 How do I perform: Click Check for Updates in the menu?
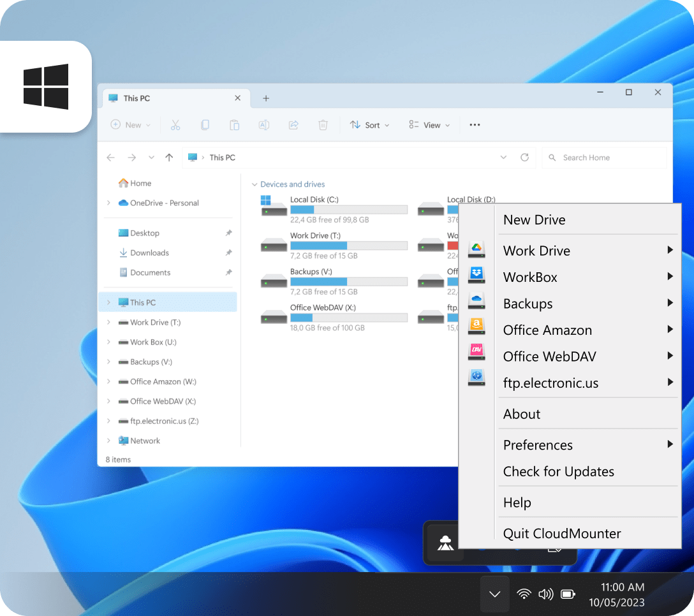point(558,471)
